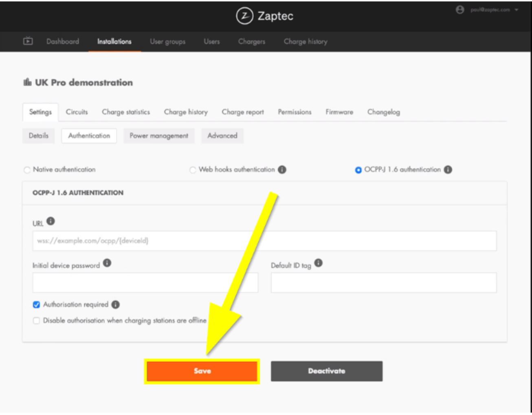Click the user account avatar icon
This screenshot has height=415, width=532.
click(460, 10)
